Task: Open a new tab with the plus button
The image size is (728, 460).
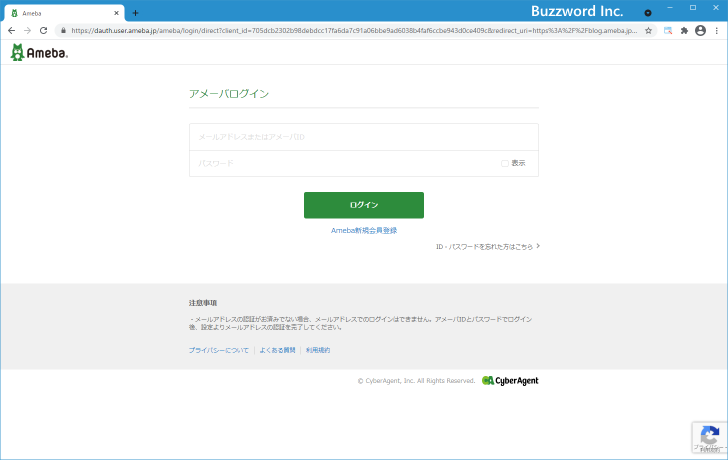Action: coord(135,13)
